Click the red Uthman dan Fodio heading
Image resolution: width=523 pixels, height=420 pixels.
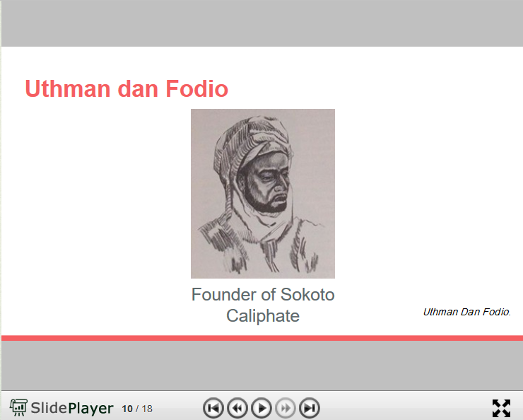pos(127,88)
